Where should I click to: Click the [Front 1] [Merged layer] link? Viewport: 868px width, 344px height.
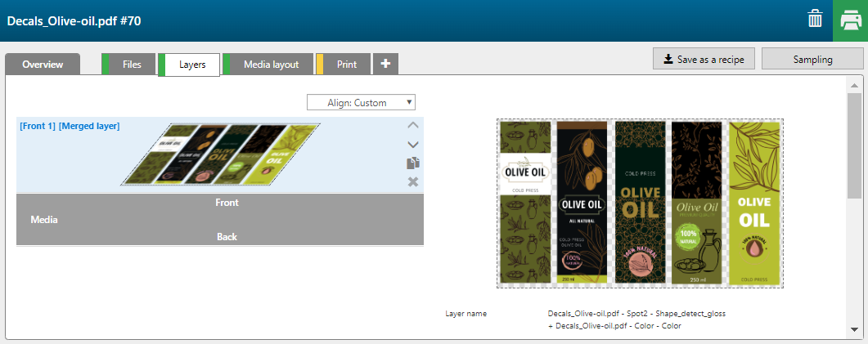click(x=70, y=126)
